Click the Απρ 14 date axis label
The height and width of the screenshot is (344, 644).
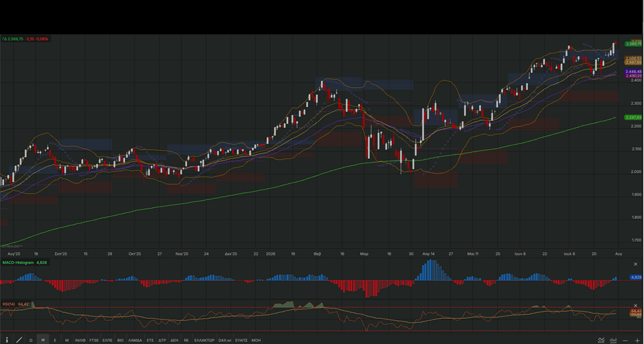(429, 254)
